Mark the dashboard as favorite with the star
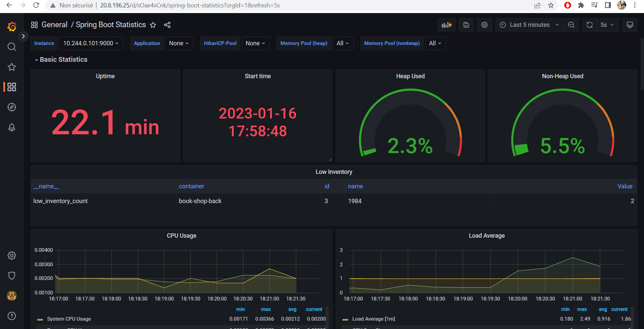The width and height of the screenshot is (644, 329). click(153, 25)
